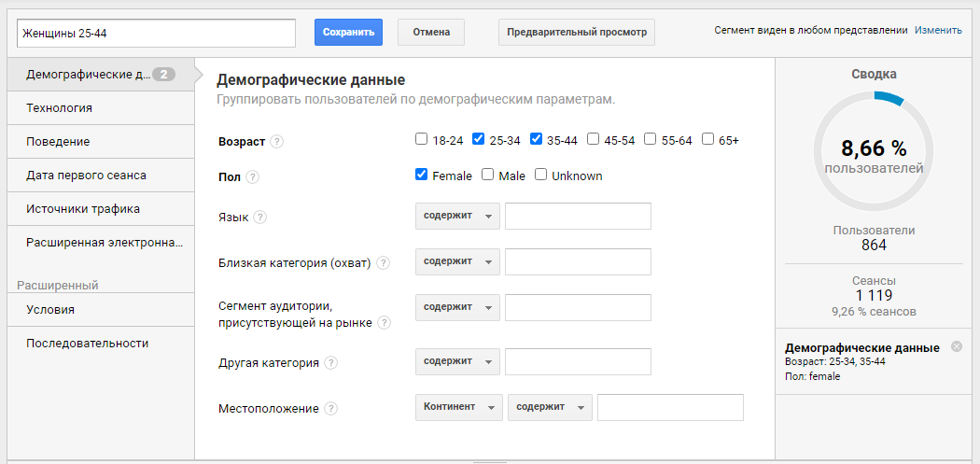Click help icon beside Другая категория
Image resolution: width=980 pixels, height=464 pixels.
(x=331, y=362)
